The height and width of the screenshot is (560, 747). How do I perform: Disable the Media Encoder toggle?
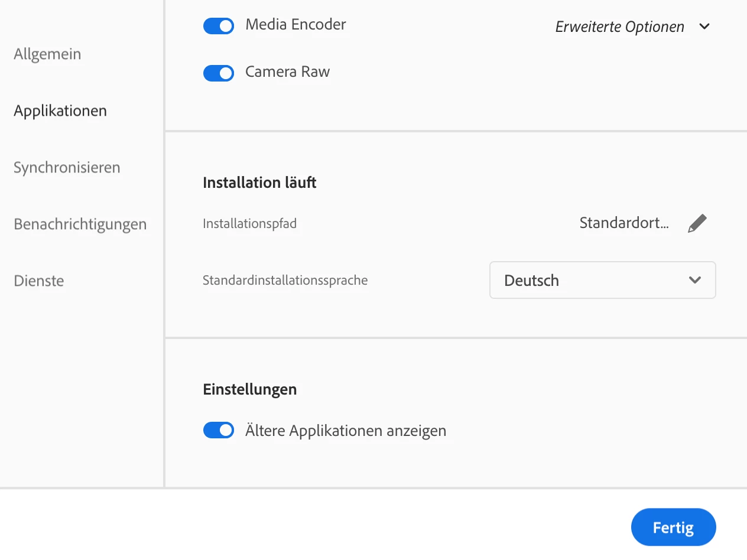click(x=219, y=26)
